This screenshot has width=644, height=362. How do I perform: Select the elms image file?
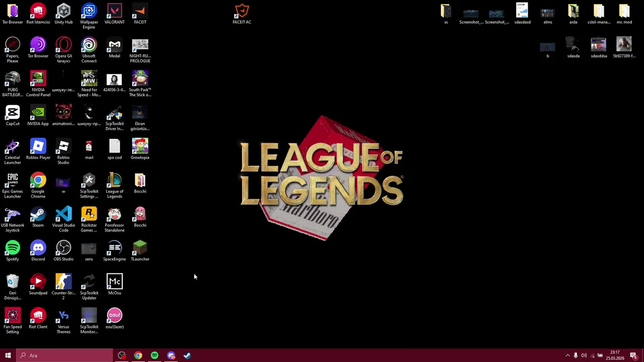click(548, 14)
